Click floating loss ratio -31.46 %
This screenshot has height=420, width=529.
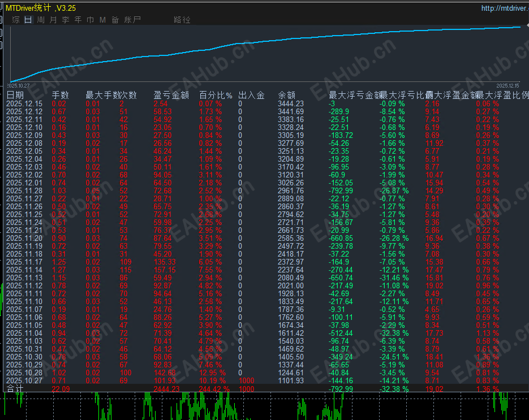point(394,278)
